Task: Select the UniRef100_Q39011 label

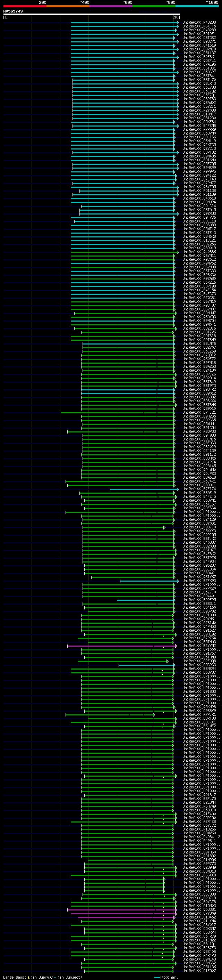Action: [x=199, y=485]
